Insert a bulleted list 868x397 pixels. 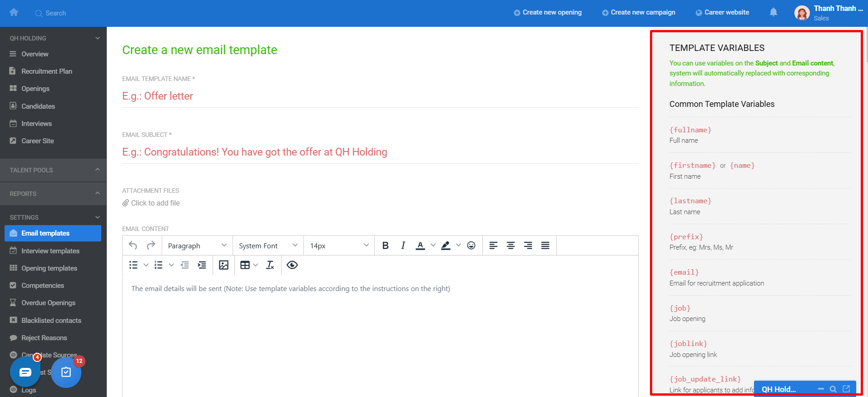(134, 265)
